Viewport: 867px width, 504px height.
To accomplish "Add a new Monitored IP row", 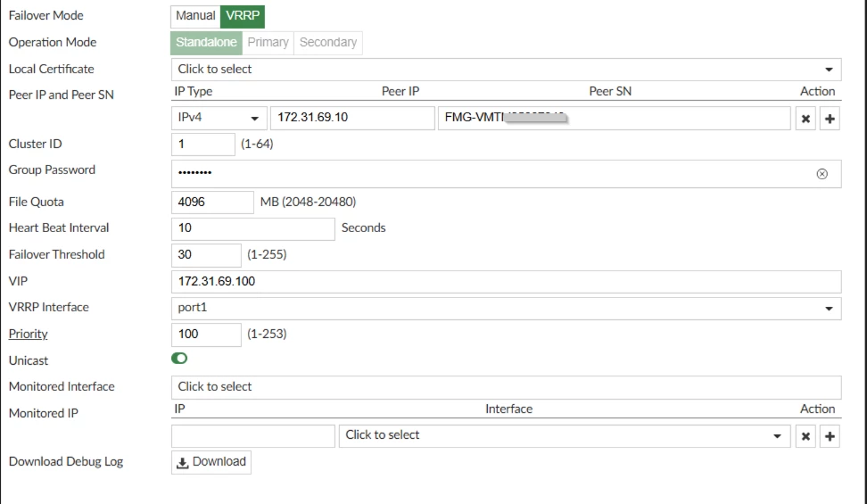I will coord(830,436).
